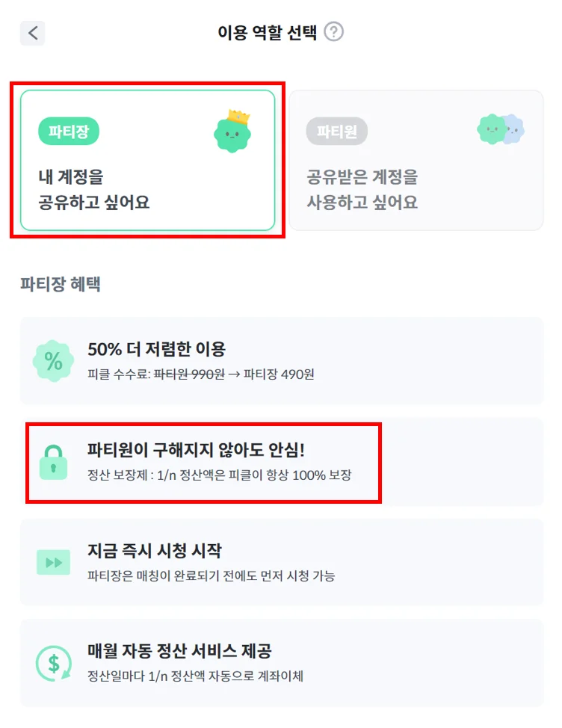
Task: Click the 파티장 혜택 section heading
Action: [61, 284]
